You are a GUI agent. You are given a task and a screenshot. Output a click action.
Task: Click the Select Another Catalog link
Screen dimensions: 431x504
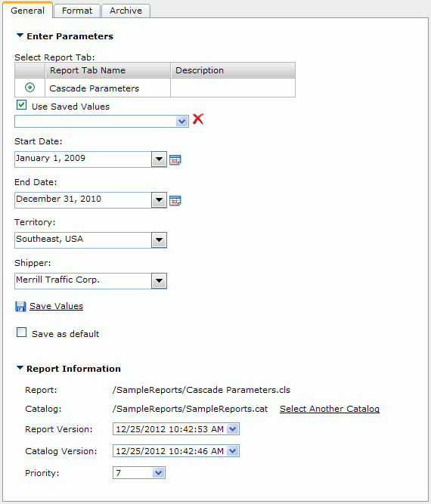(x=330, y=409)
